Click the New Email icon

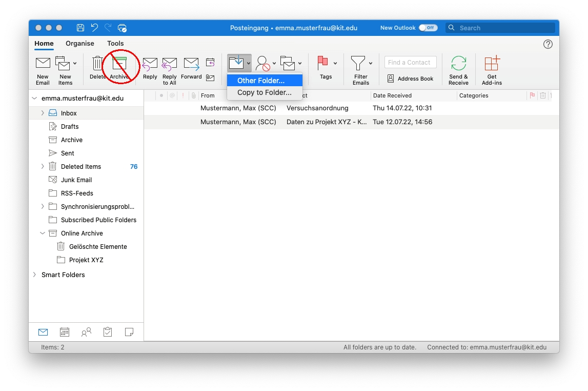[43, 64]
